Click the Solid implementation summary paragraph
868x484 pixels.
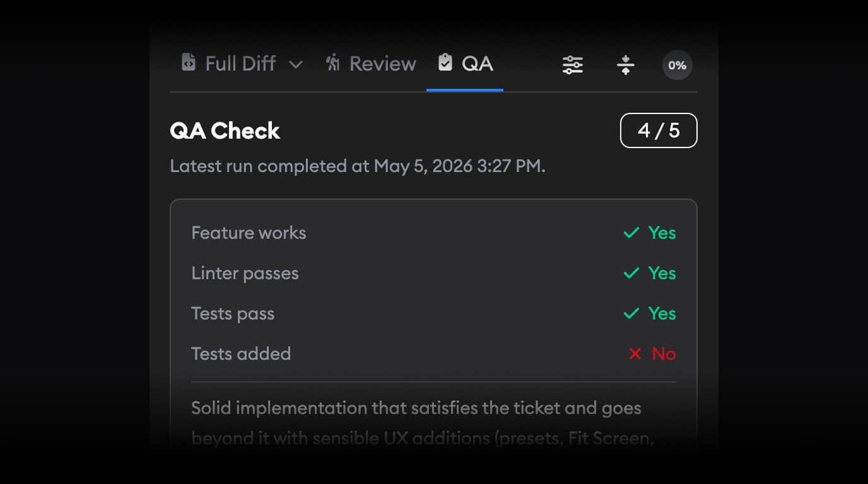coord(422,423)
